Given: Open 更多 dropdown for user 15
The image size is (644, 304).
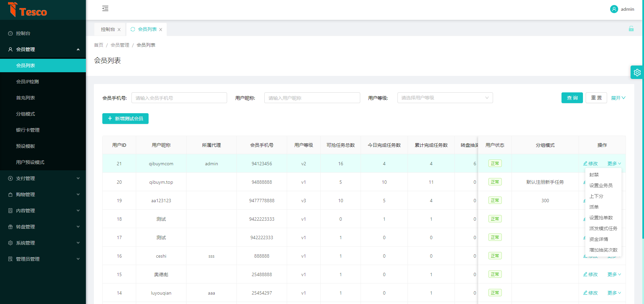Looking at the screenshot, I should click(614, 274).
